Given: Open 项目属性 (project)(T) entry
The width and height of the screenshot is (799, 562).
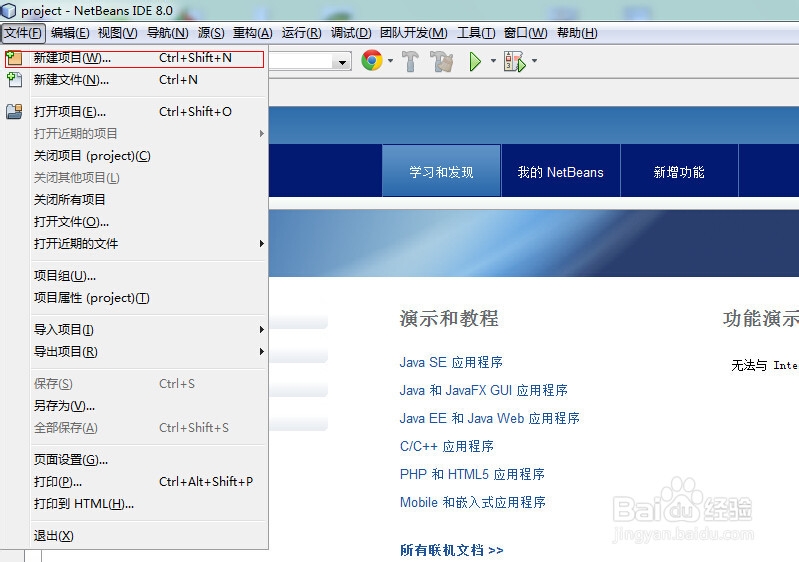Looking at the screenshot, I should pos(135,298).
